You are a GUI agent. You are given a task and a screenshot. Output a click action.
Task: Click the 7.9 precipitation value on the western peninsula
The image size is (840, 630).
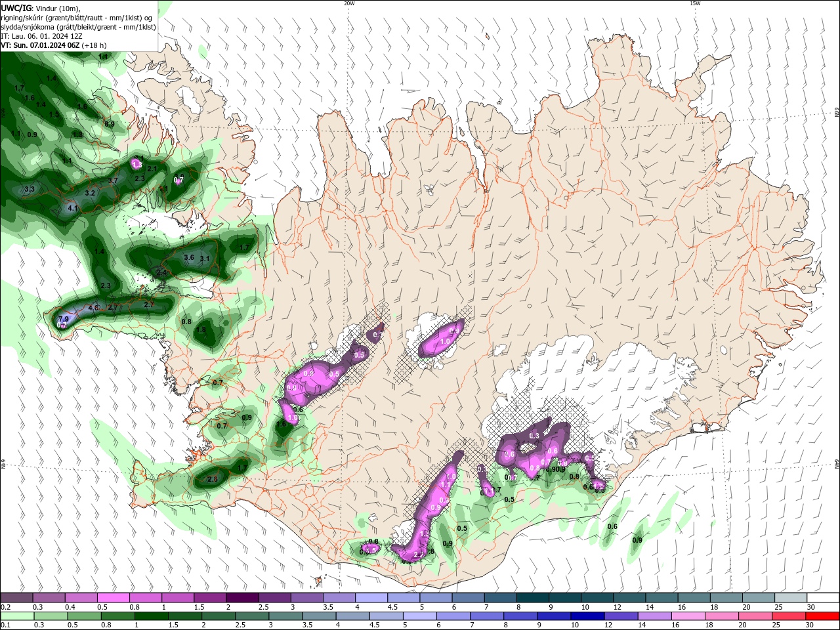[64, 319]
